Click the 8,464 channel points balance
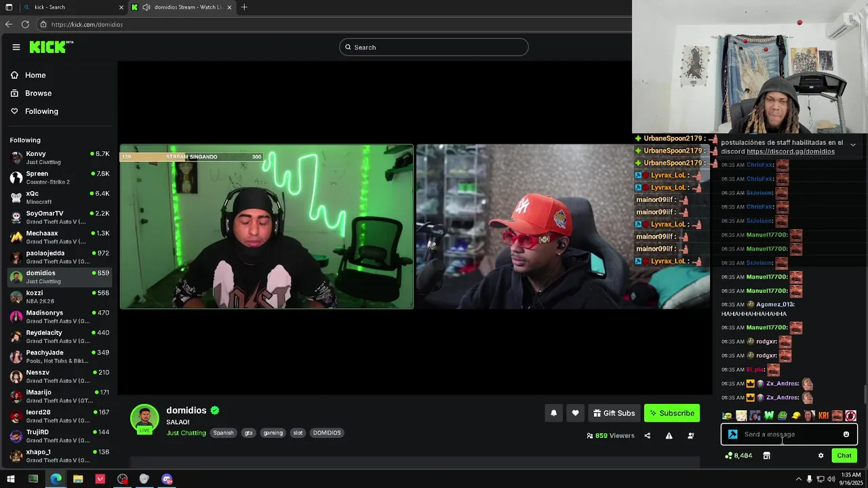 coord(738,455)
